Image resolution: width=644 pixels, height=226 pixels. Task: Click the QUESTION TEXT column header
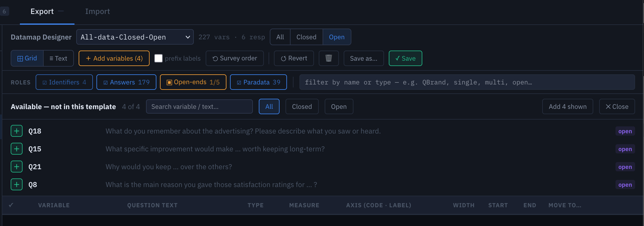152,205
